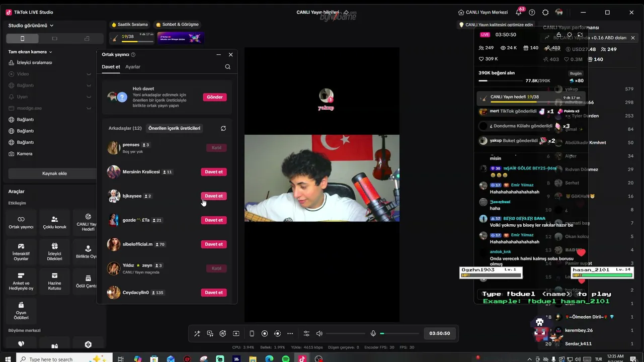The width and height of the screenshot is (644, 362).
Task: Open Spotify from the taskbar
Action: [x=286, y=359]
